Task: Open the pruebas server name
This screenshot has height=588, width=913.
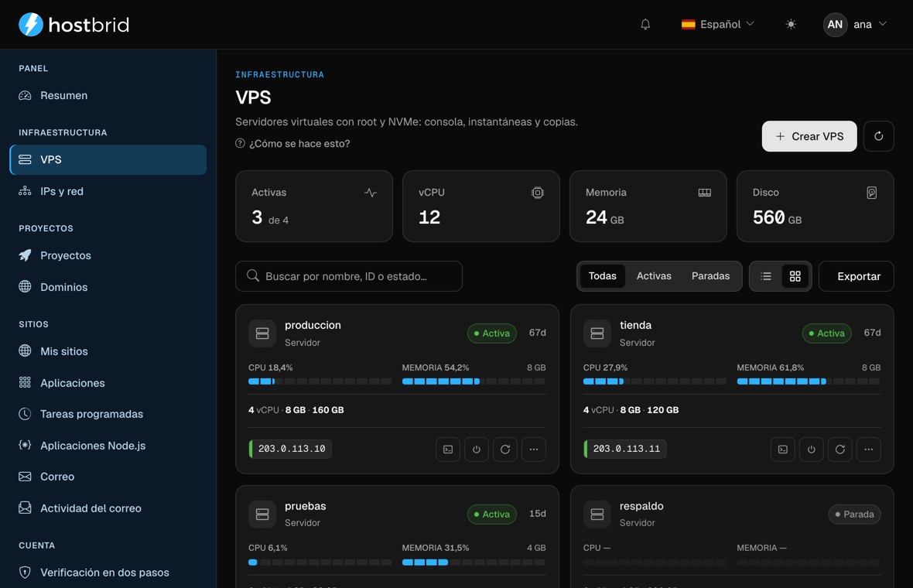Action: pyautogui.click(x=305, y=506)
